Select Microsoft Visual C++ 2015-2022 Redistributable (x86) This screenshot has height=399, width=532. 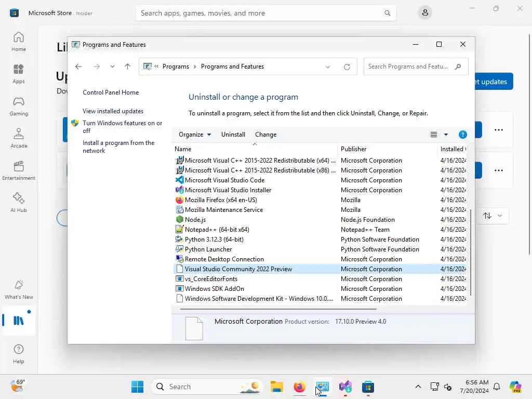[320, 170]
